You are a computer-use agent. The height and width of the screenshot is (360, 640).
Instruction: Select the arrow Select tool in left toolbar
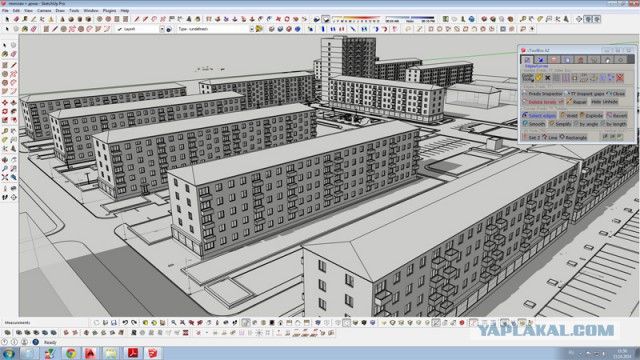point(4,45)
